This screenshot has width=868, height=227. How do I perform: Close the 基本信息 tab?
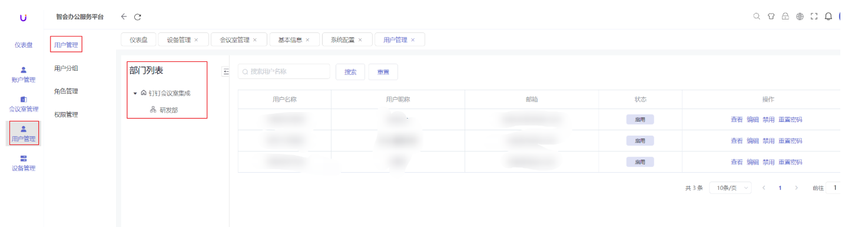coord(307,40)
